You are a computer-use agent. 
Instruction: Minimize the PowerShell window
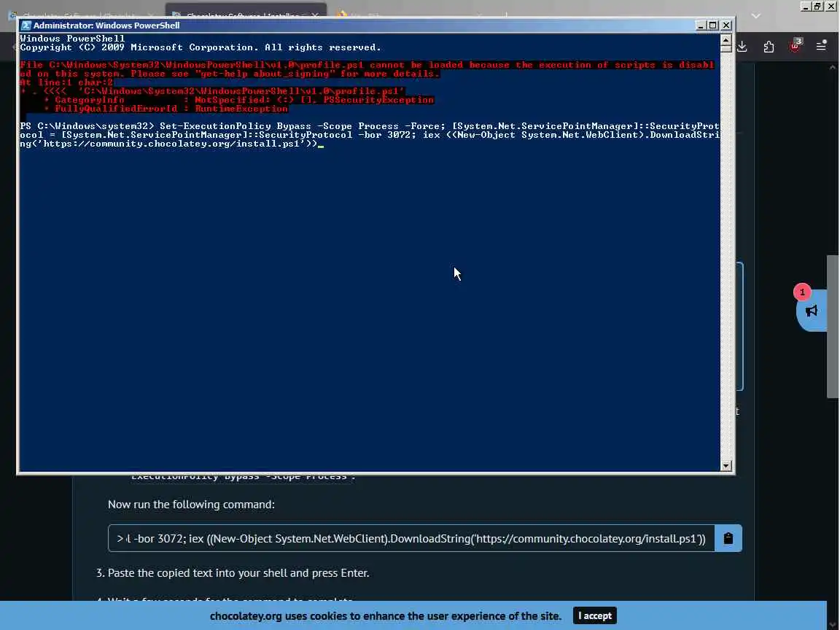701,26
